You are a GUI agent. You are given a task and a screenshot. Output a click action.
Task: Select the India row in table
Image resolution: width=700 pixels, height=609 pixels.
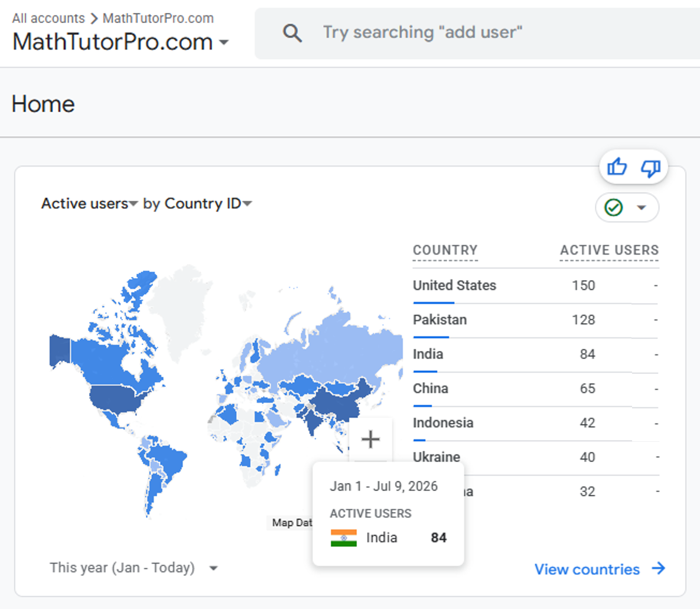pos(536,354)
